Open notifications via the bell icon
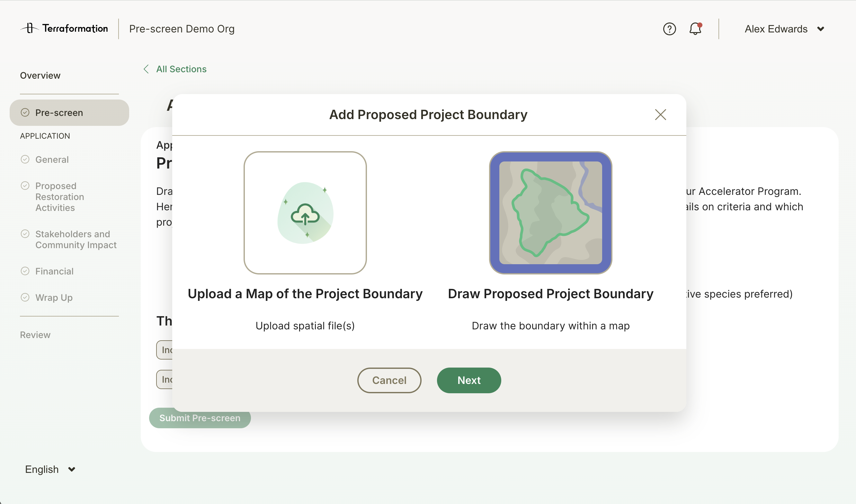The image size is (856, 504). tap(695, 29)
